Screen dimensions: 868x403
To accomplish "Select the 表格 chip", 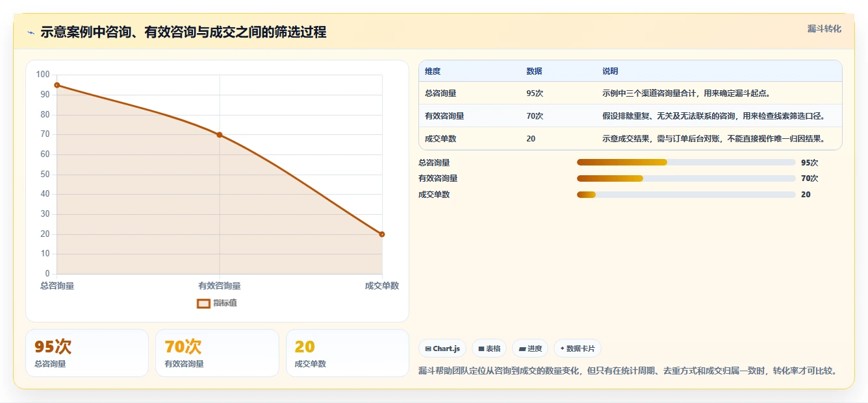I will (489, 348).
